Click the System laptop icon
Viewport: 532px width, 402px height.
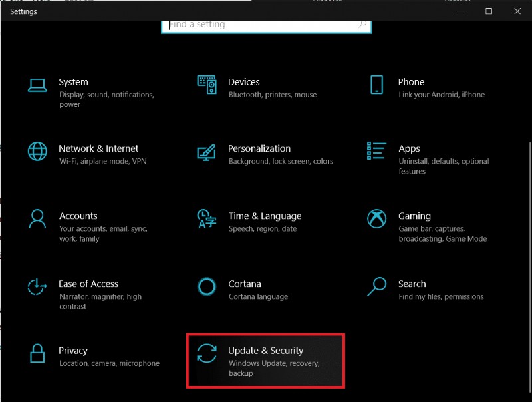(37, 85)
